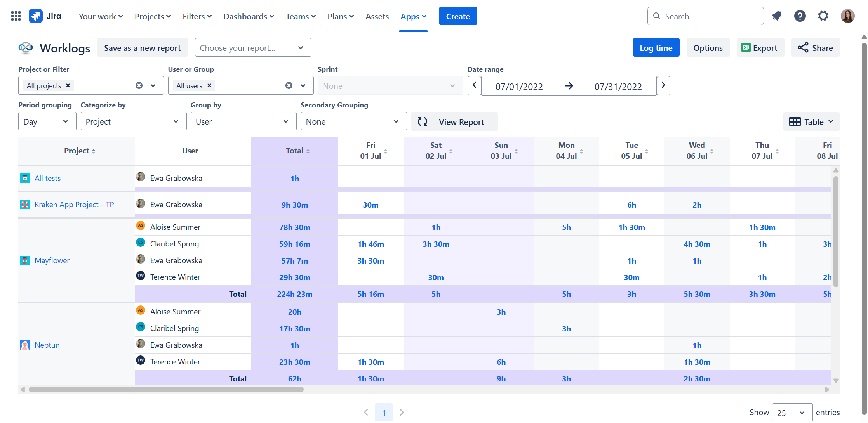
Task: Open the Your work menu
Action: [x=101, y=16]
